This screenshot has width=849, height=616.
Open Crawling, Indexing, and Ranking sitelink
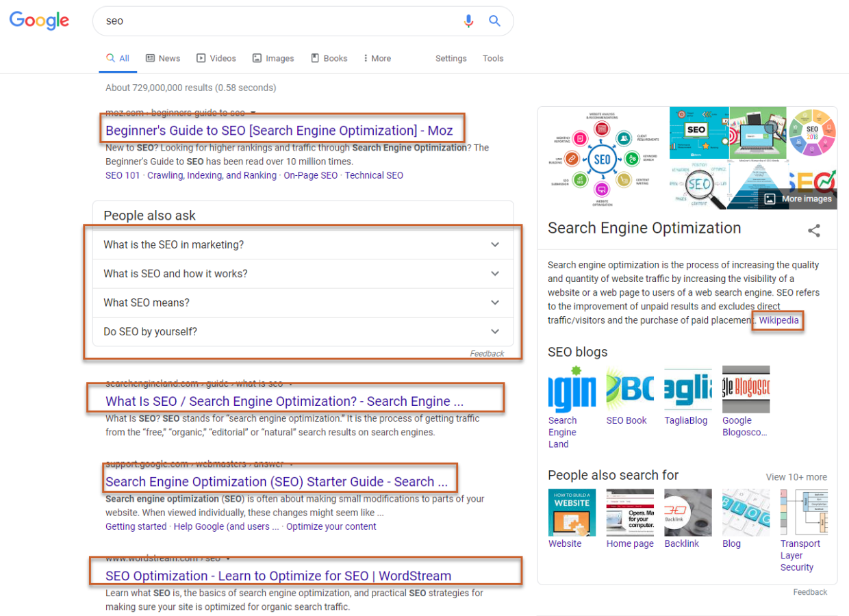[x=212, y=175]
